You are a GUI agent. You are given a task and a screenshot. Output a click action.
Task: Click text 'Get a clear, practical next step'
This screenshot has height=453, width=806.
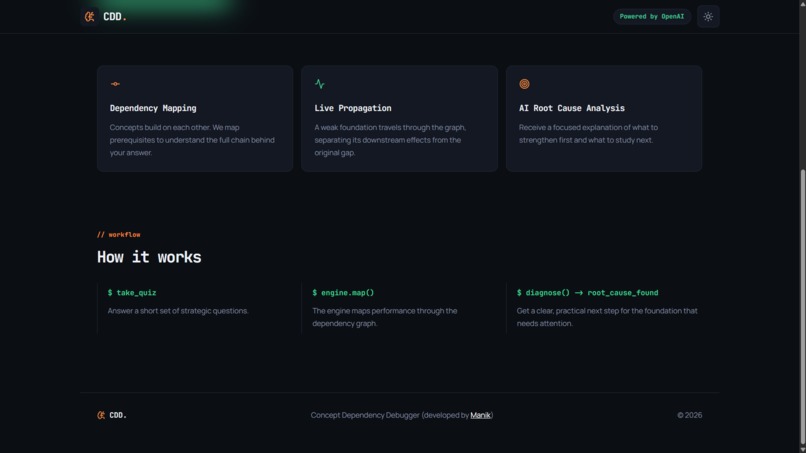(x=607, y=317)
